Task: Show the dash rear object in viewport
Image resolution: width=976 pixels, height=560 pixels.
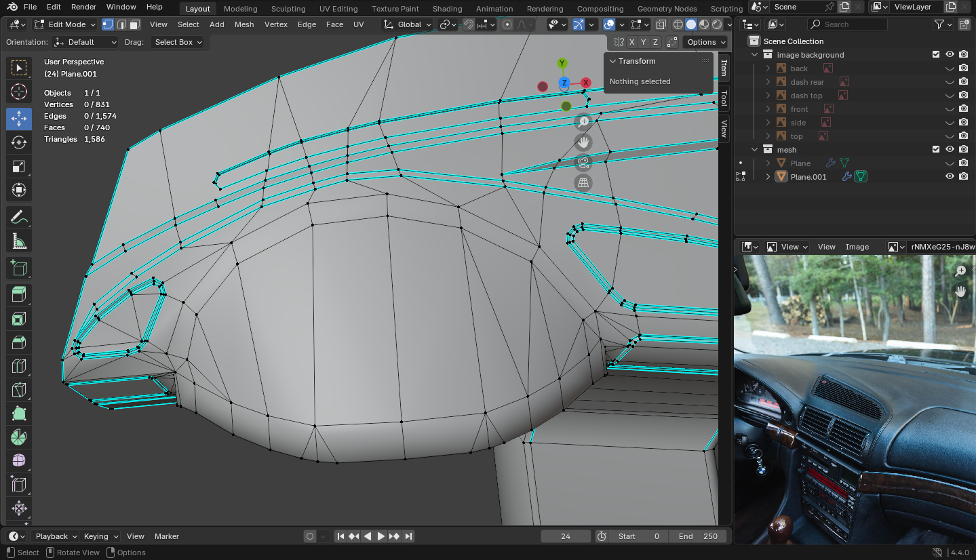Action: pos(950,82)
